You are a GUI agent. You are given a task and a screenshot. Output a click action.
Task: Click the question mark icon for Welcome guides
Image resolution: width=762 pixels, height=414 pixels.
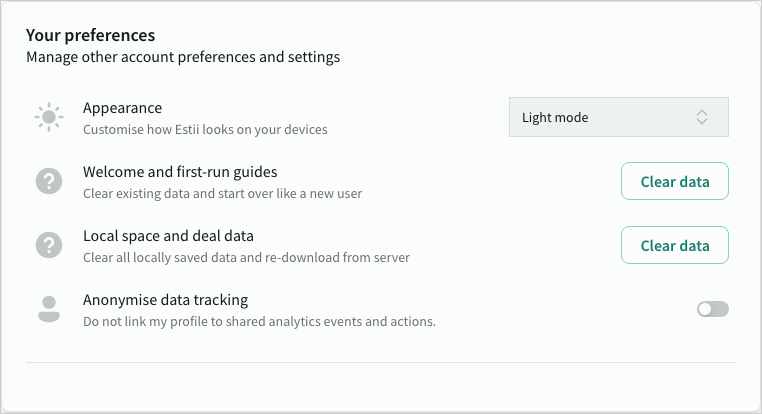tap(49, 181)
